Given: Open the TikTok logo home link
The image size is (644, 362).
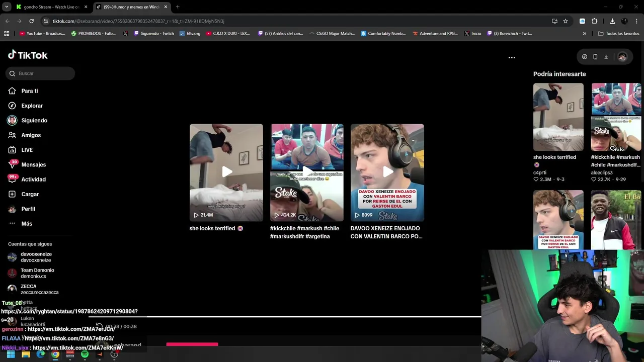Looking at the screenshot, I should click(28, 55).
